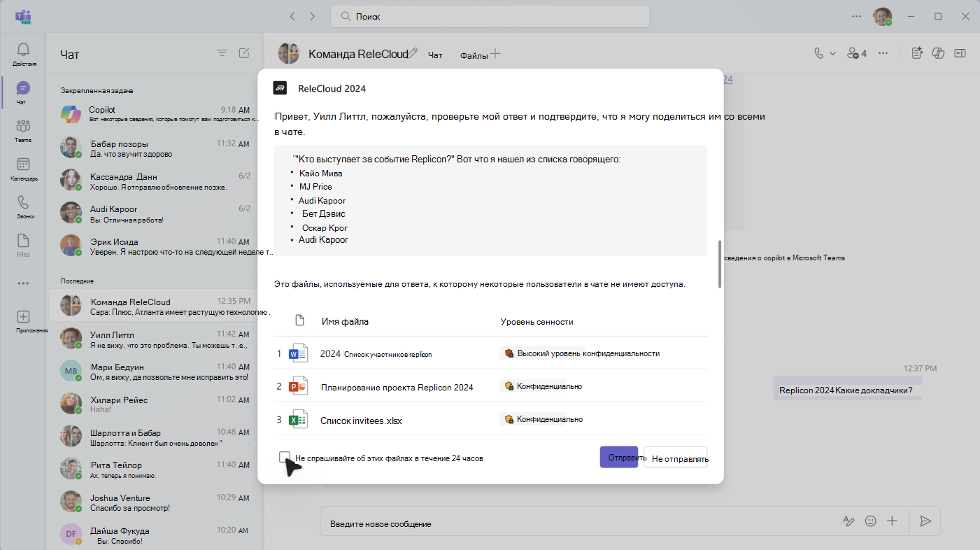Go back with the left arrow
This screenshot has height=550, width=980.
point(292,16)
